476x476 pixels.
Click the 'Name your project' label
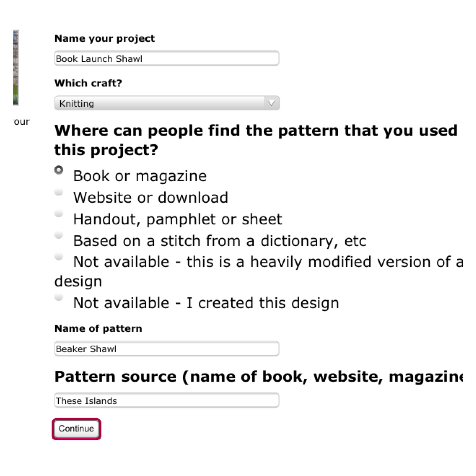(x=104, y=39)
